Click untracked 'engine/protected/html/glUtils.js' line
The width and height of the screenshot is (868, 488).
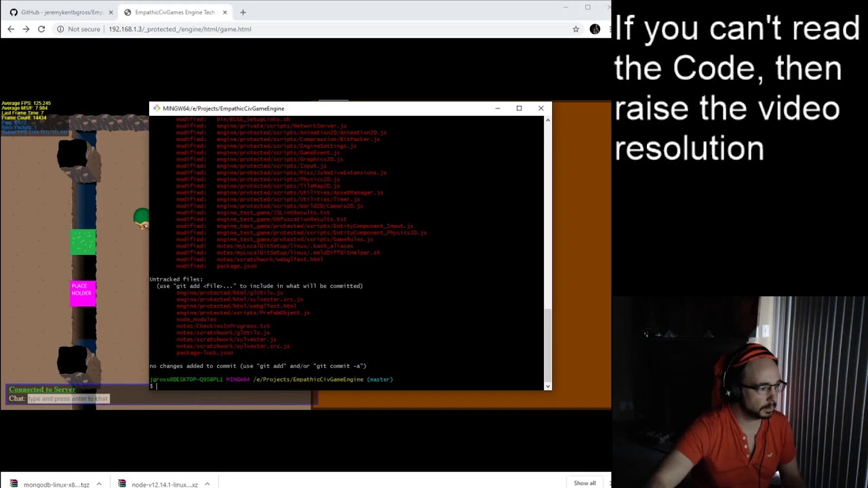pyautogui.click(x=229, y=293)
